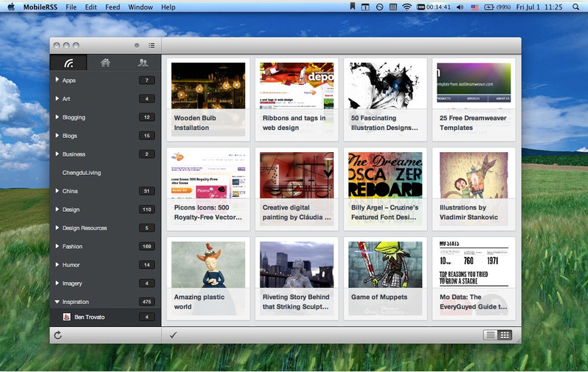Open the Window menu
This screenshot has height=372, width=588.
pyautogui.click(x=140, y=7)
